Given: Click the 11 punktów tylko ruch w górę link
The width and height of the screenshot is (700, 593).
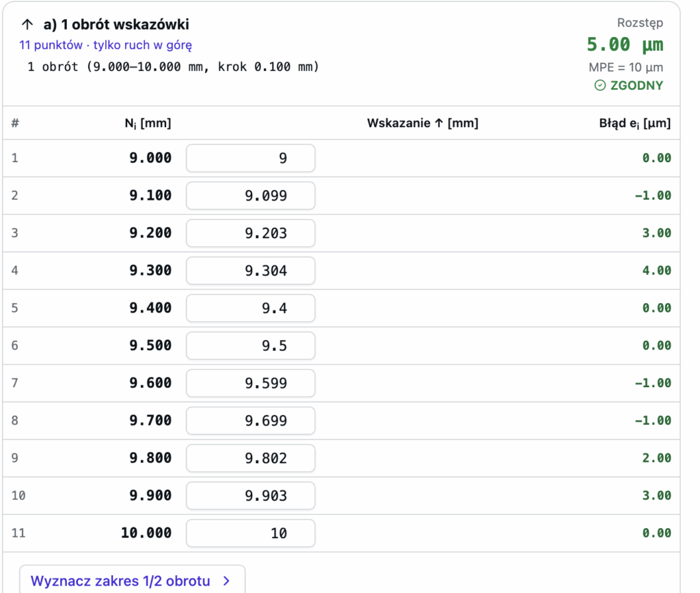Looking at the screenshot, I should pyautogui.click(x=105, y=45).
